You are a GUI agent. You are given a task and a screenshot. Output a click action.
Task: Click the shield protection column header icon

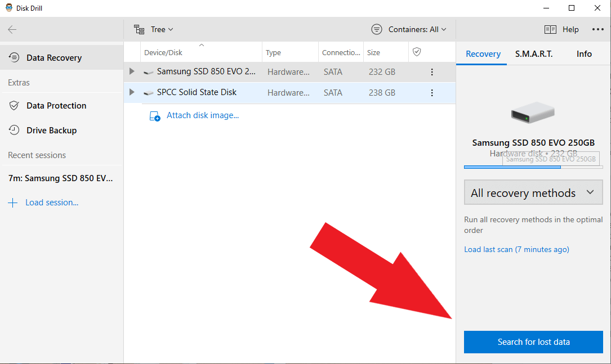pos(417,52)
